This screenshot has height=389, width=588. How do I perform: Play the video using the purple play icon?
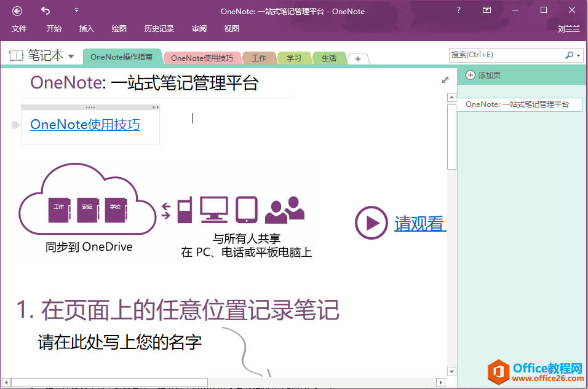(x=371, y=222)
